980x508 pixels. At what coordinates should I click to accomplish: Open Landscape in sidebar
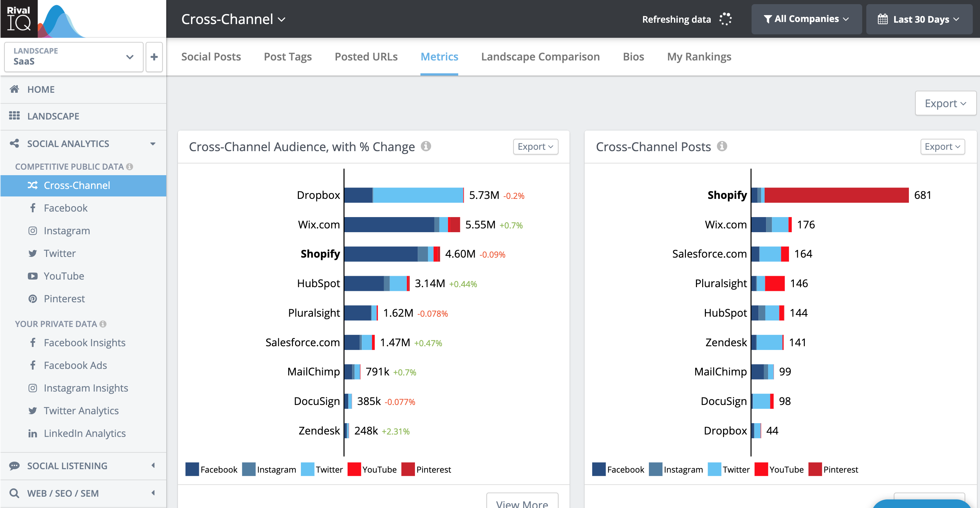pyautogui.click(x=83, y=116)
